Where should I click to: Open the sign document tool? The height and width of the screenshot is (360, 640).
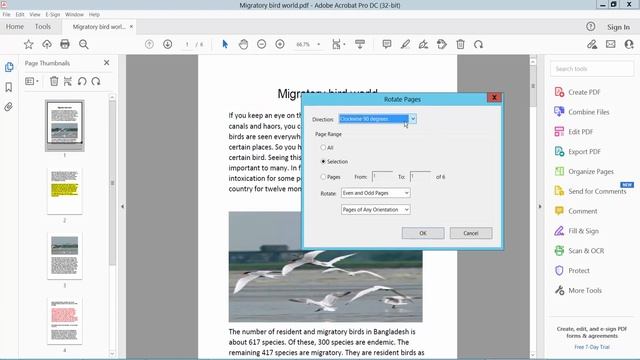(423, 44)
